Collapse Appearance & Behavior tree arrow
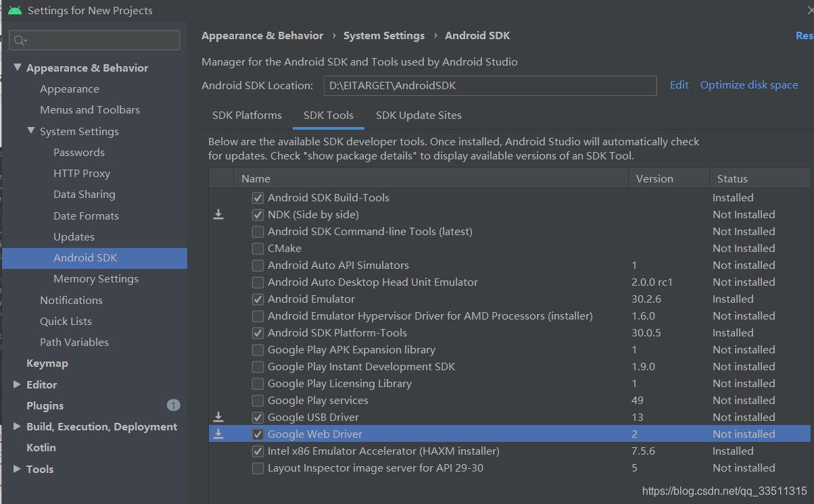The image size is (814, 504). point(18,68)
